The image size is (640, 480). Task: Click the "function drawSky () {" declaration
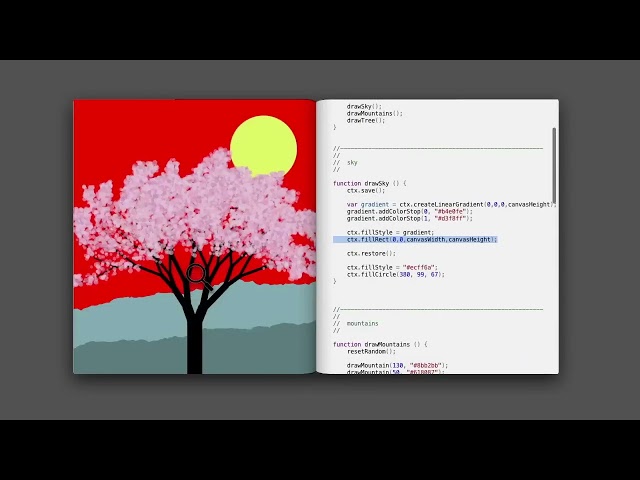[x=369, y=183]
